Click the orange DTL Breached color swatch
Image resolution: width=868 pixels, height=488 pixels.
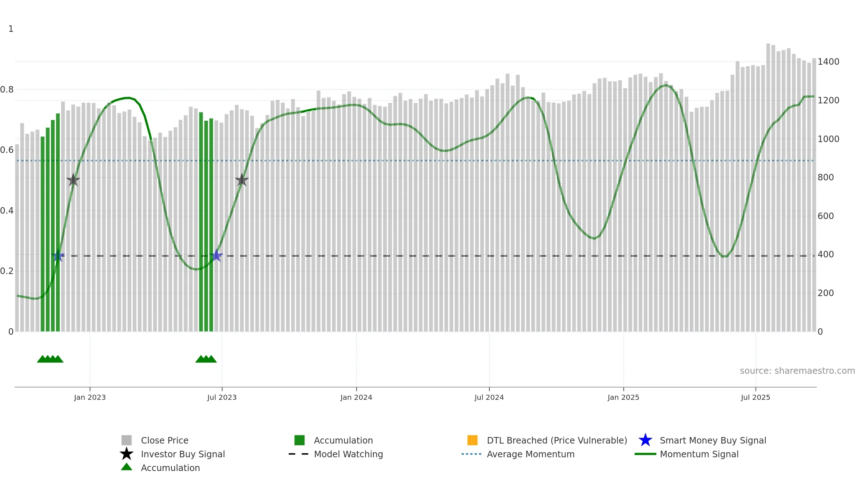472,440
